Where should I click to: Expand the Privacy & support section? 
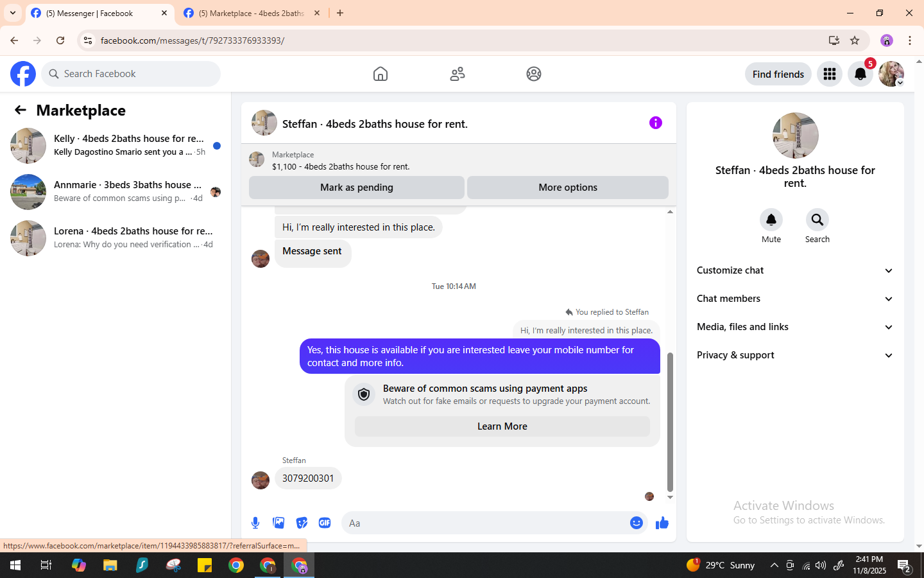pyautogui.click(x=795, y=355)
